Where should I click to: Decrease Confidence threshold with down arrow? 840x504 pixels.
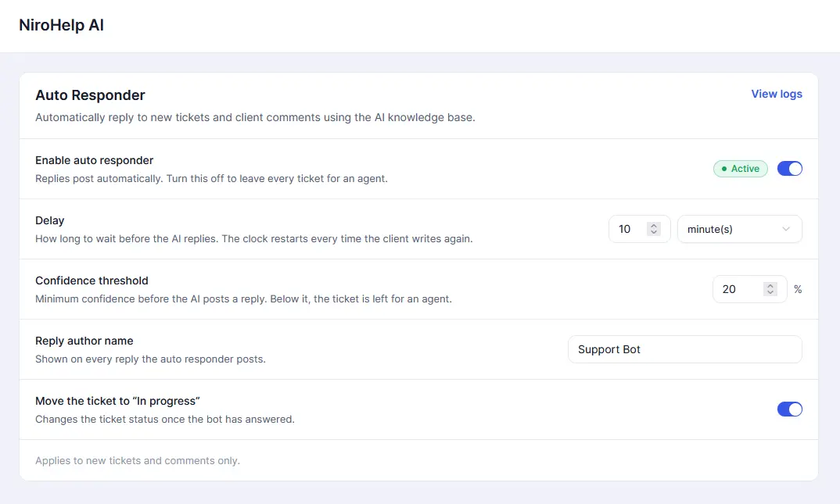pyautogui.click(x=770, y=292)
